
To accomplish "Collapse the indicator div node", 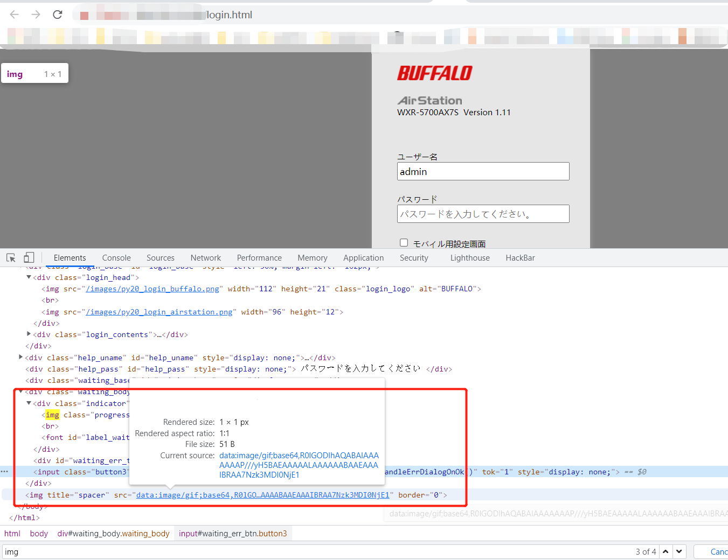I will pos(29,403).
